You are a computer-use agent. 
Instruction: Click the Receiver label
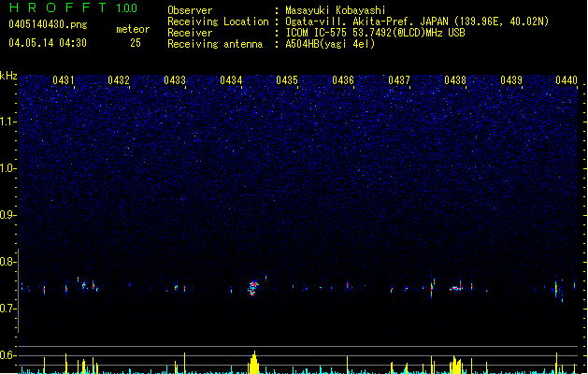tap(190, 33)
